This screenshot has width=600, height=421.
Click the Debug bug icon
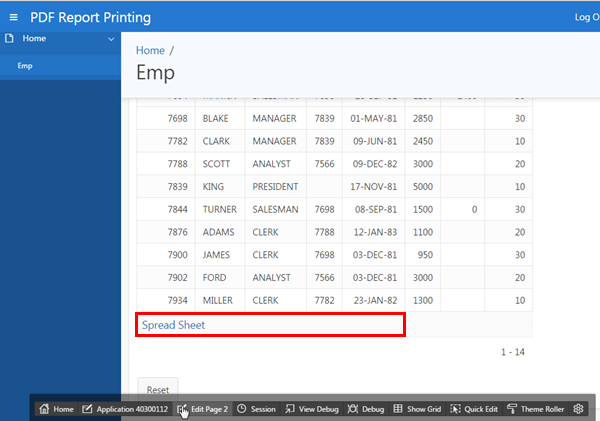coord(352,409)
